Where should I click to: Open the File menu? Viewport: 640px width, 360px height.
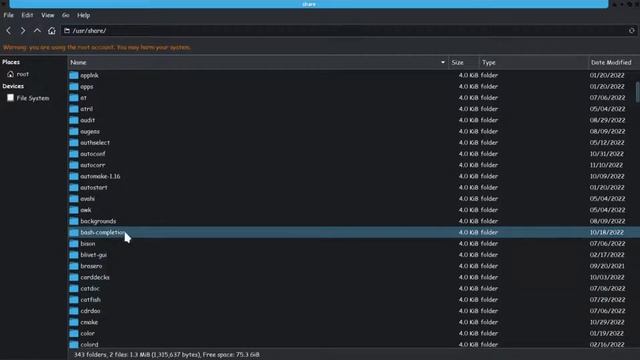(9, 15)
